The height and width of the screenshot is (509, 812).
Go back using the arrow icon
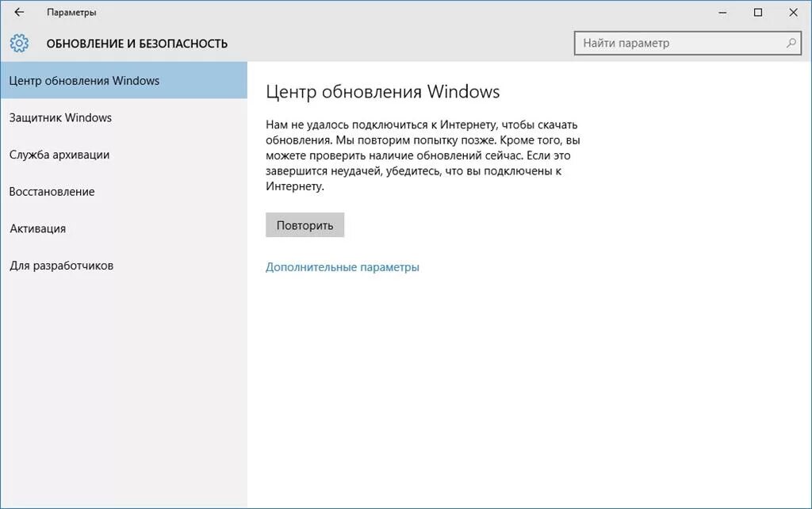click(x=19, y=12)
